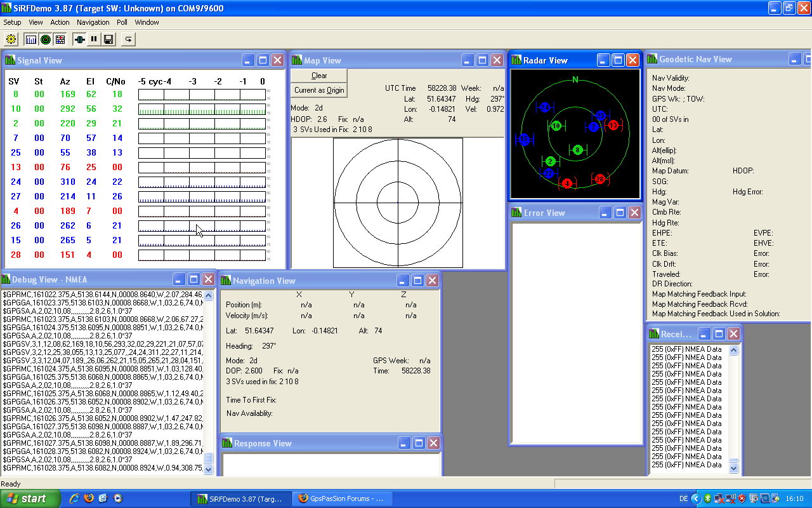Open the Setup menu
The height and width of the screenshot is (508, 812).
pyautogui.click(x=12, y=22)
